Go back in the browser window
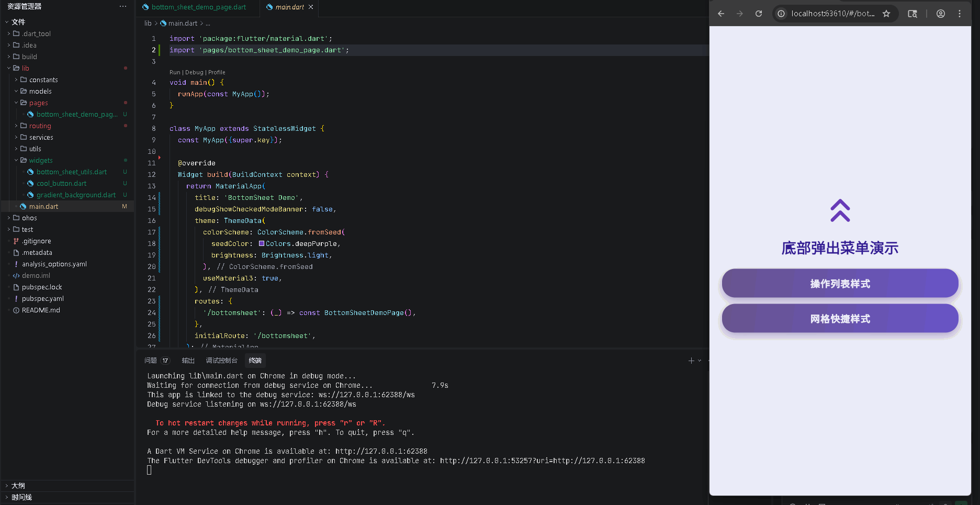The image size is (980, 505). [x=721, y=14]
